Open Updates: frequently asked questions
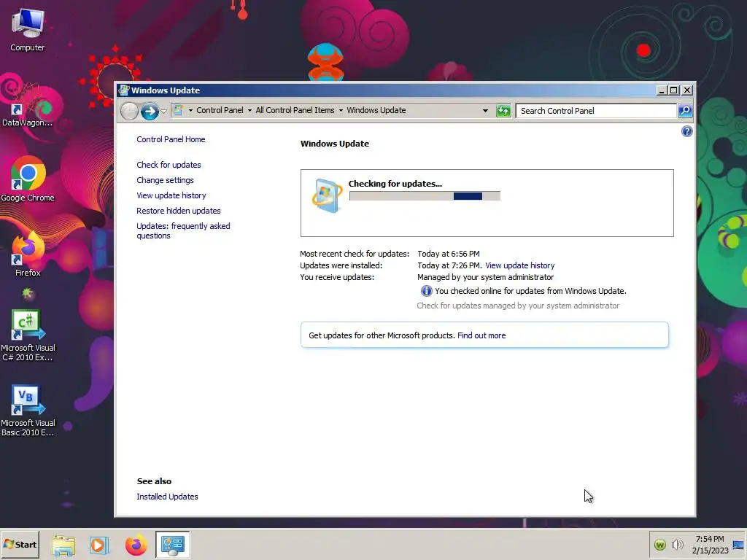747x560 pixels. (x=183, y=230)
